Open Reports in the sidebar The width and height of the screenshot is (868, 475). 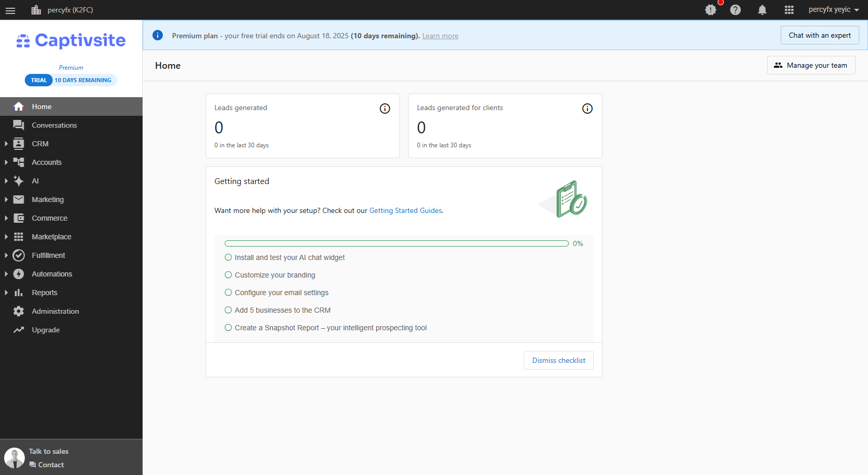(x=71, y=293)
